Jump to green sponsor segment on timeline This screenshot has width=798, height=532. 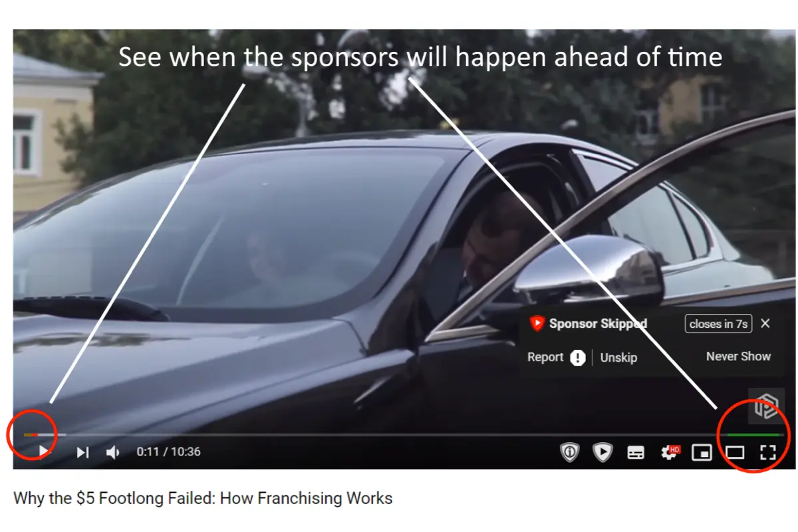tap(753, 434)
